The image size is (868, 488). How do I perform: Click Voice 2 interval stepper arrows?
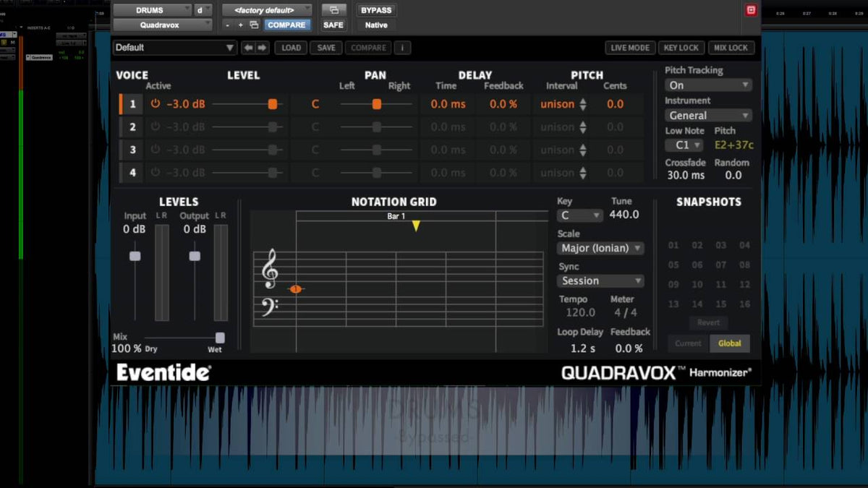(583, 127)
